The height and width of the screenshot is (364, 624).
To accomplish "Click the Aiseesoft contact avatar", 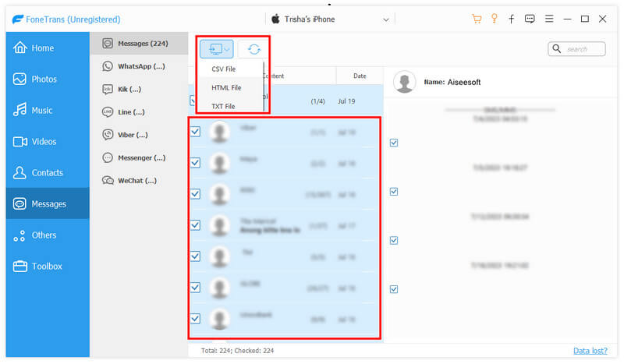I will (x=404, y=82).
